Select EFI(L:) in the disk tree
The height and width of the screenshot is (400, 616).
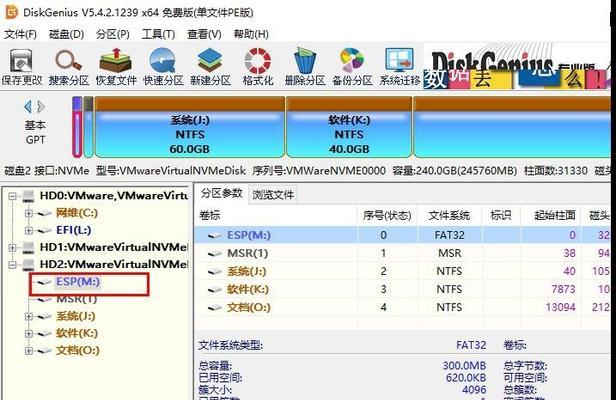pyautogui.click(x=73, y=230)
